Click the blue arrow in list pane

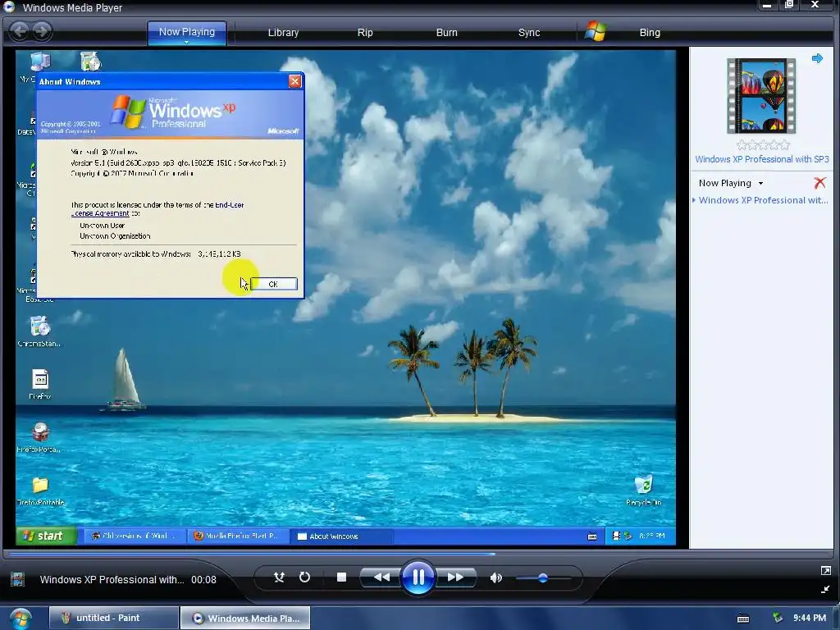pyautogui.click(x=817, y=58)
